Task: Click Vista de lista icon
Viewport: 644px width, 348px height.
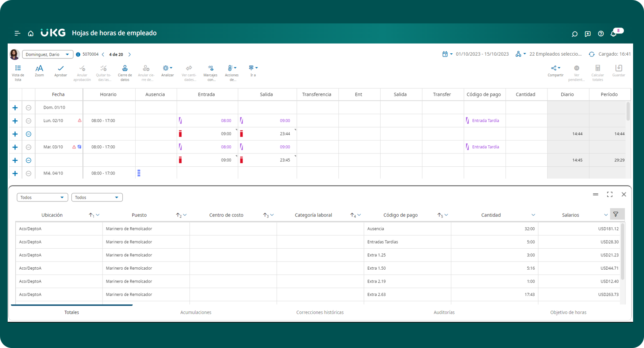Action: (18, 68)
